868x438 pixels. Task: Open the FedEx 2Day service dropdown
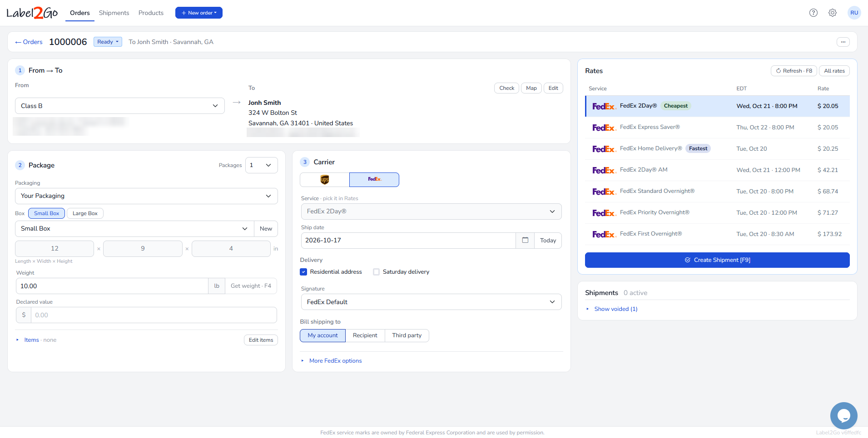[x=431, y=212]
